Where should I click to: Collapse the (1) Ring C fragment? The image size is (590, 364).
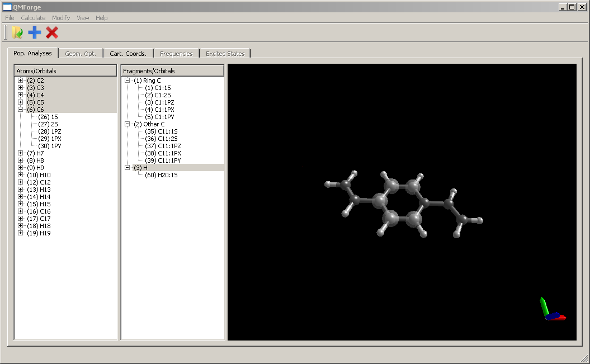128,81
